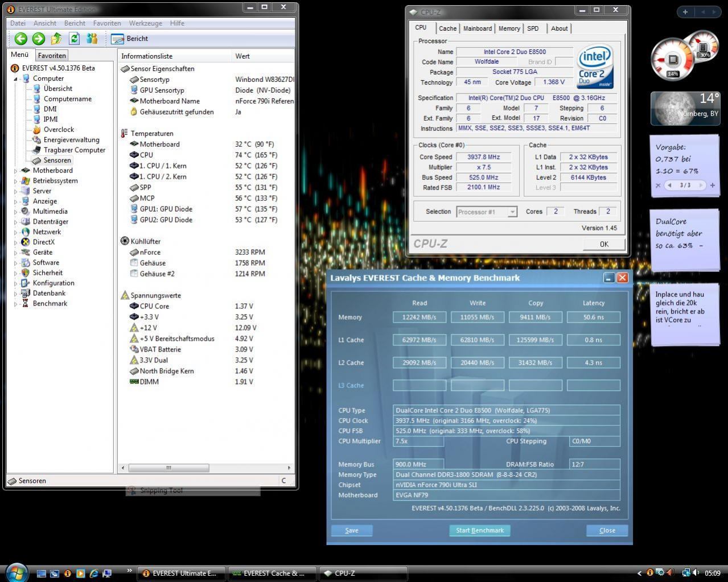728x582 pixels.
Task: Collapse the Computer tree node
Action: click(x=16, y=79)
